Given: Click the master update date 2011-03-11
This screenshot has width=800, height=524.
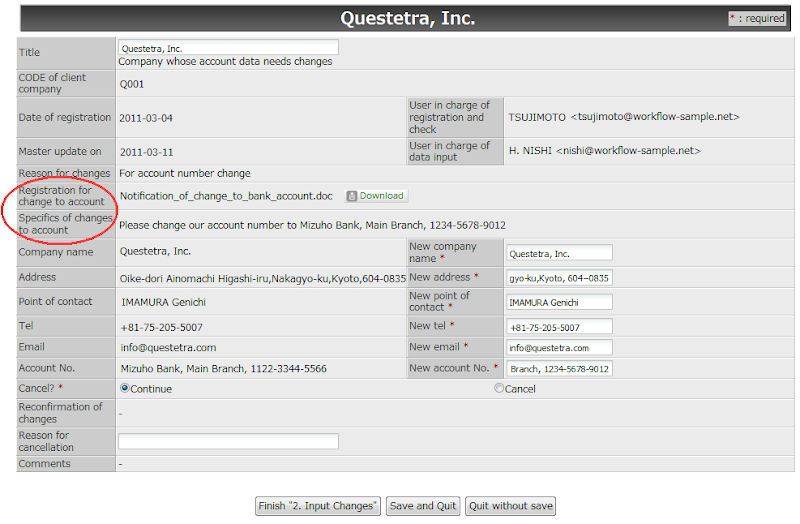Looking at the screenshot, I should [146, 153].
